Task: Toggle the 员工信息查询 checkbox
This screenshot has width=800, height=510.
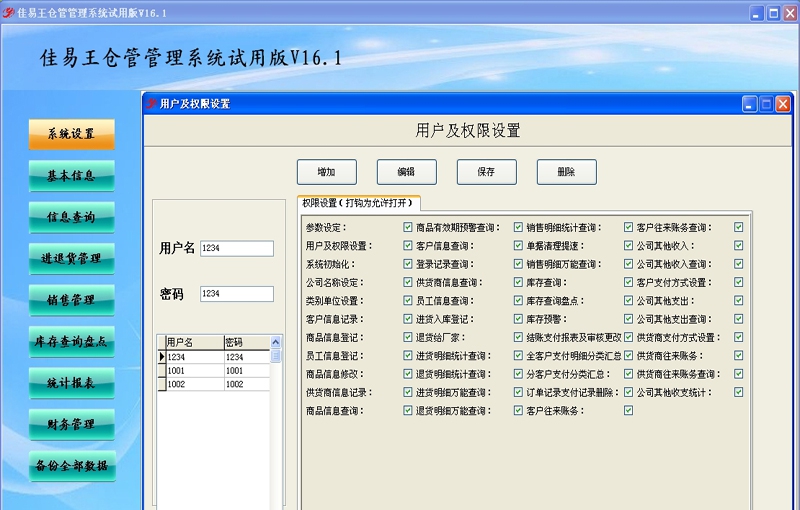Action: [x=518, y=300]
